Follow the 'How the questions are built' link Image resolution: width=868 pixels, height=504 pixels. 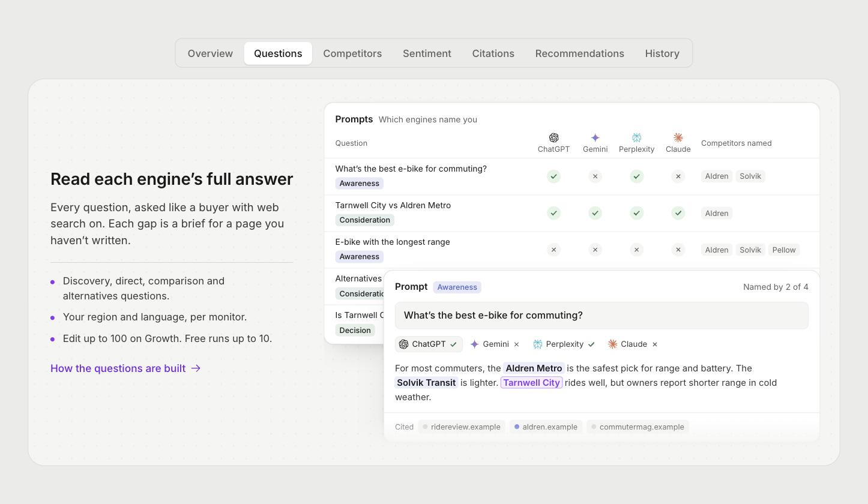coord(125,368)
